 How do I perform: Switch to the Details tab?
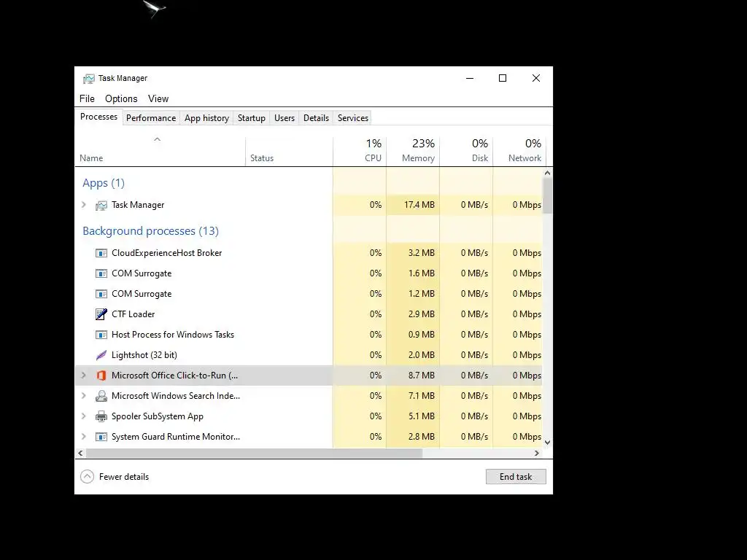317,118
